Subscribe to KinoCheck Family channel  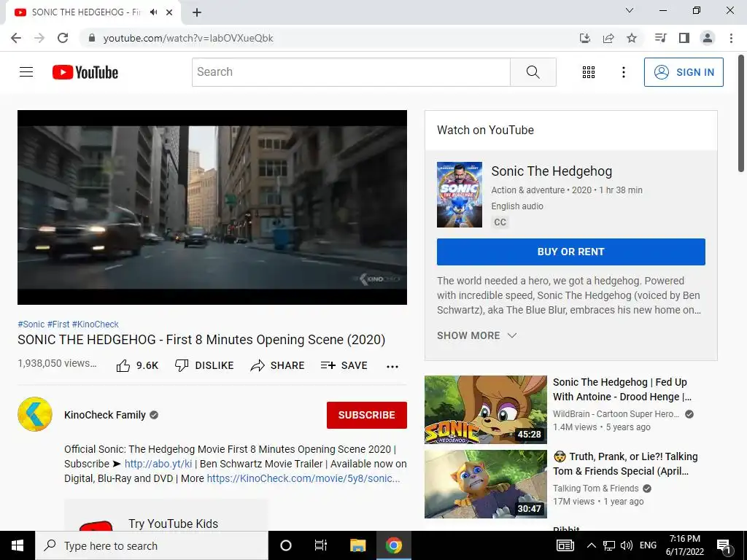click(366, 415)
